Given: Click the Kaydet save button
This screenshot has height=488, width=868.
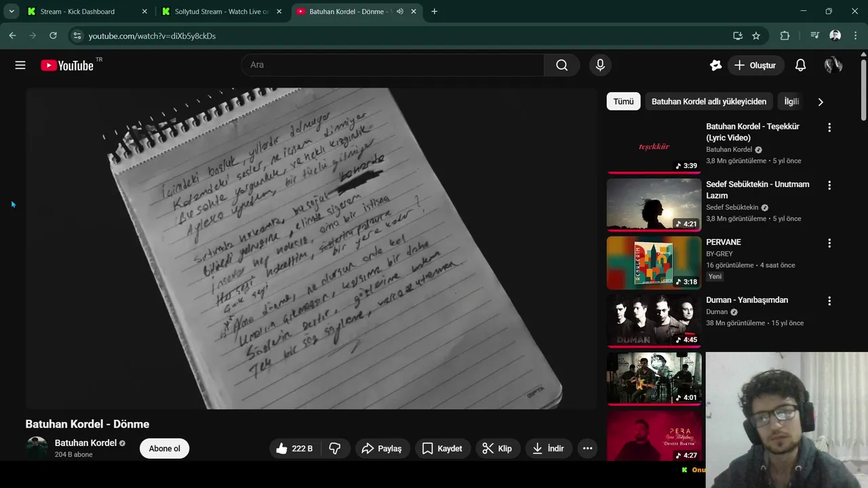Looking at the screenshot, I should click(x=441, y=449).
